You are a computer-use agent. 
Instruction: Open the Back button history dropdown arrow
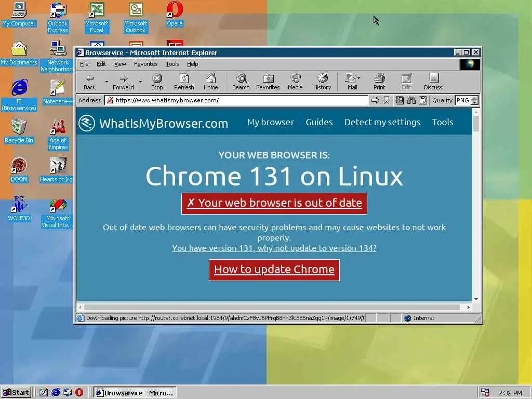pyautogui.click(x=107, y=82)
